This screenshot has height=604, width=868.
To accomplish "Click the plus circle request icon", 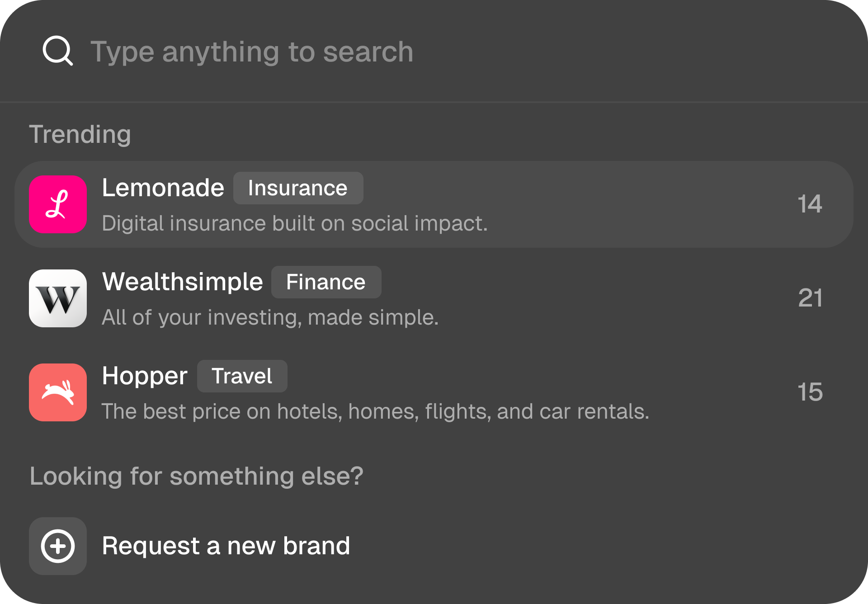I will pos(58,546).
